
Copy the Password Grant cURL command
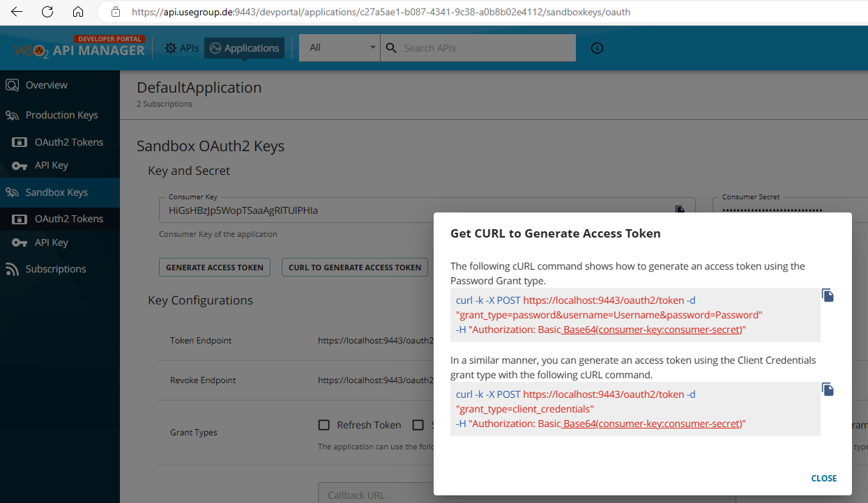(828, 295)
